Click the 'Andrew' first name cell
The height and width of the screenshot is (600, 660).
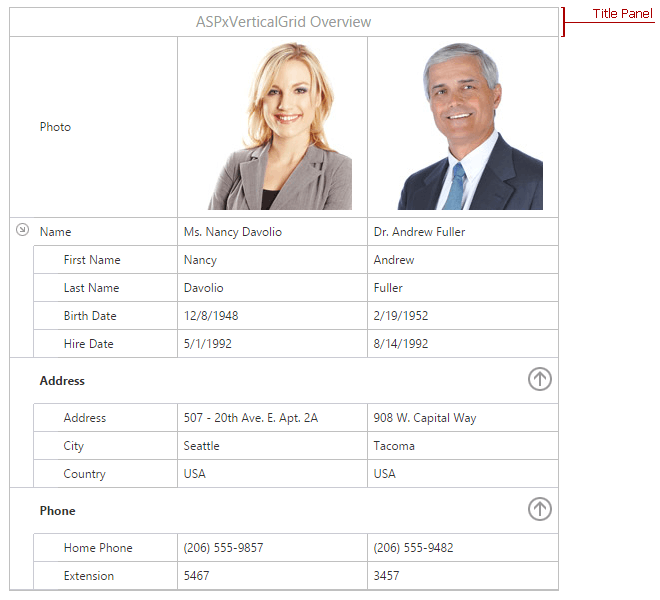pyautogui.click(x=463, y=260)
